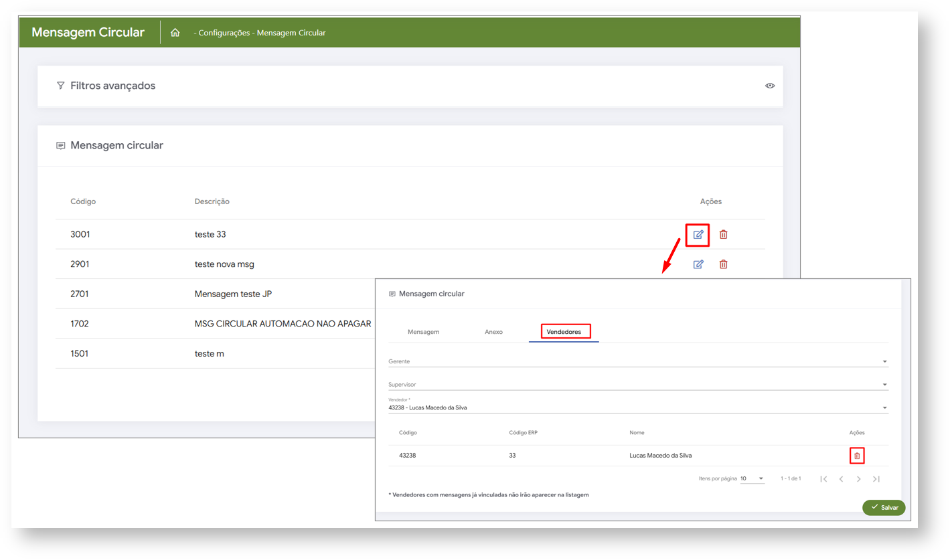This screenshot has height=560, width=950.
Task: Toggle the eye icon in Filtros avançados
Action: tap(770, 86)
